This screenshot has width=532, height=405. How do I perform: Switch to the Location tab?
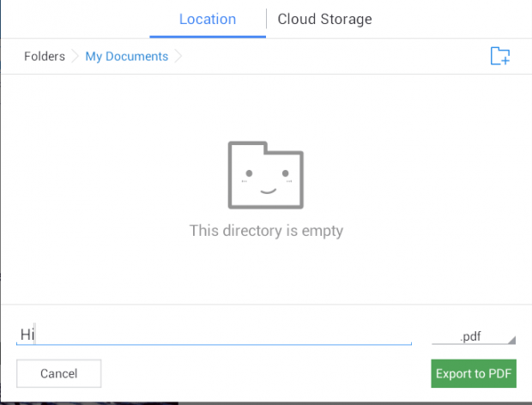(208, 19)
